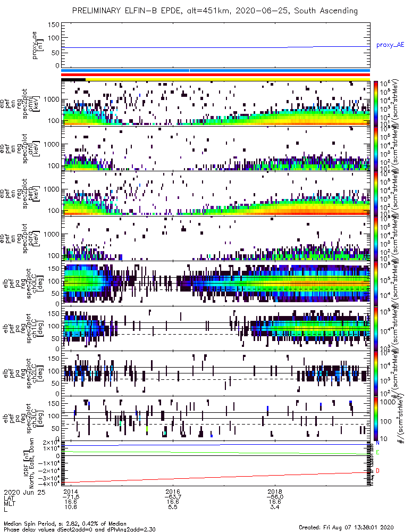Viewport: 412px width, 532px height.
Task: Click the blue horizontal status bar below the proxy_AE panel
Action: (x=215, y=70)
